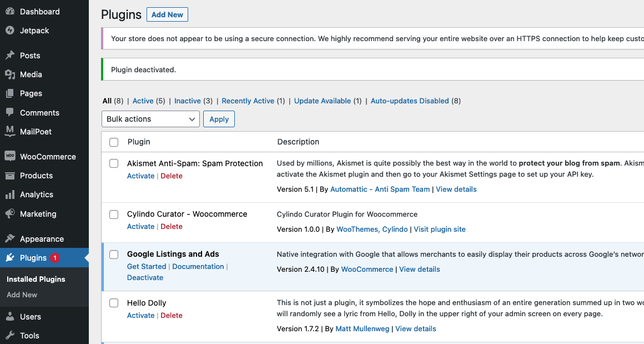Click the MailPoet M icon
This screenshot has width=644, height=344.
10,132
